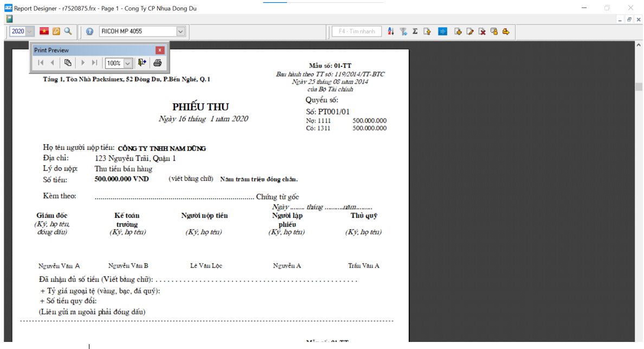Click the orange key icon
644x349 pixels.
pyautogui.click(x=56, y=31)
